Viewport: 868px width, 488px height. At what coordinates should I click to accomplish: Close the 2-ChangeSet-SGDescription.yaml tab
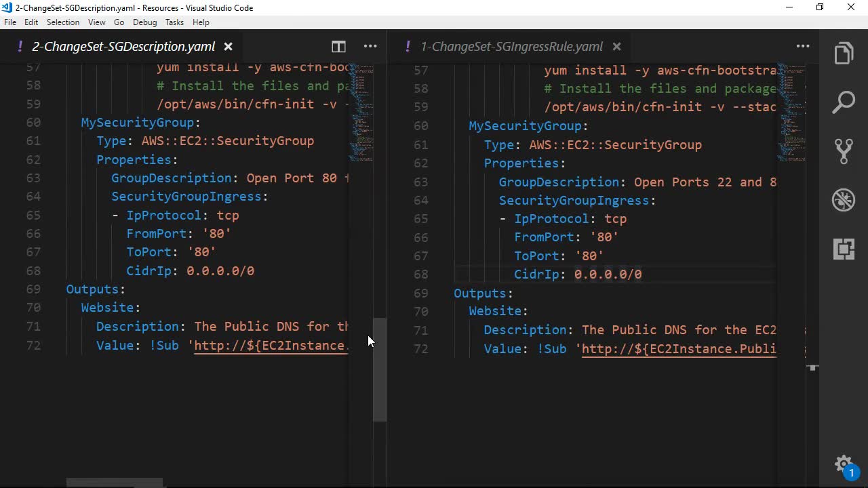pyautogui.click(x=229, y=47)
